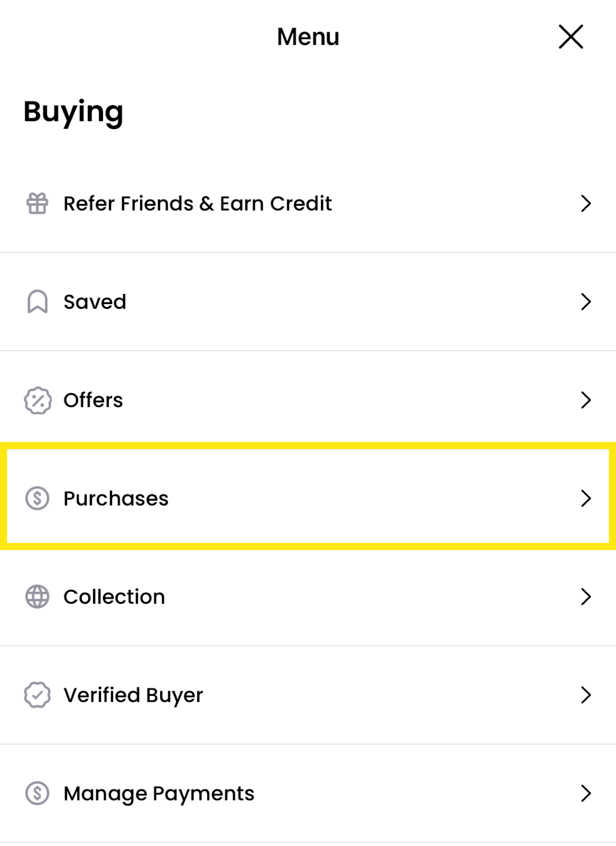Click the dollar icon beside Manage Payments
The height and width of the screenshot is (846, 616).
pos(36,793)
